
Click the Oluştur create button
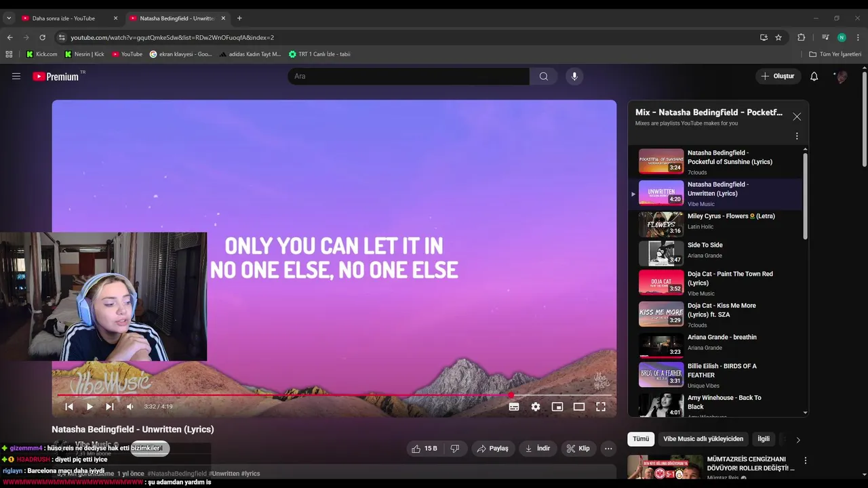778,77
